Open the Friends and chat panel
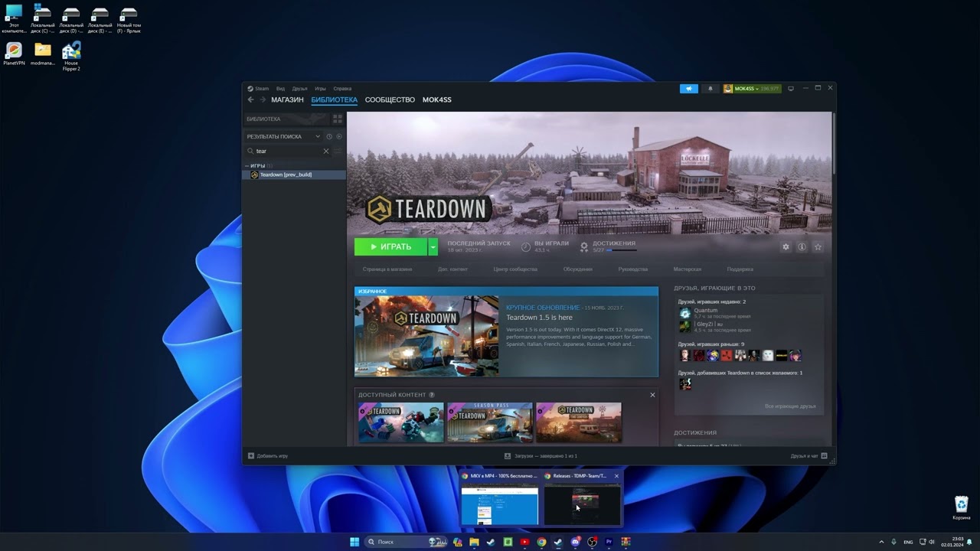This screenshot has width=980, height=551. (x=809, y=456)
